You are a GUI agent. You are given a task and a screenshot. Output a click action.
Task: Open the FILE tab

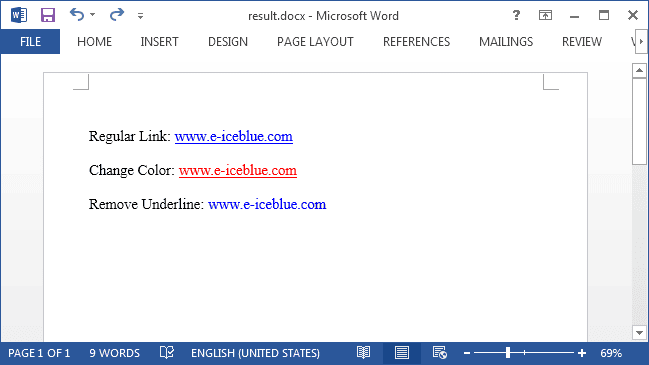(x=30, y=41)
